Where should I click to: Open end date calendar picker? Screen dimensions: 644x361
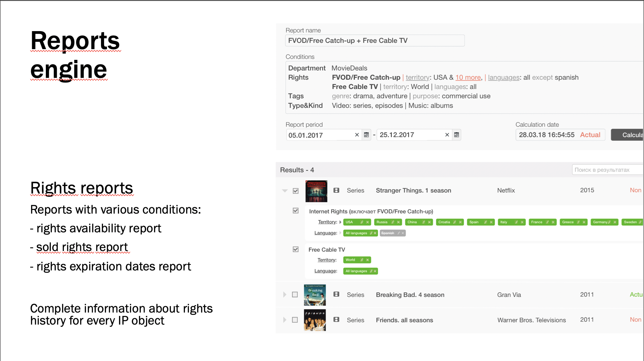pyautogui.click(x=456, y=135)
